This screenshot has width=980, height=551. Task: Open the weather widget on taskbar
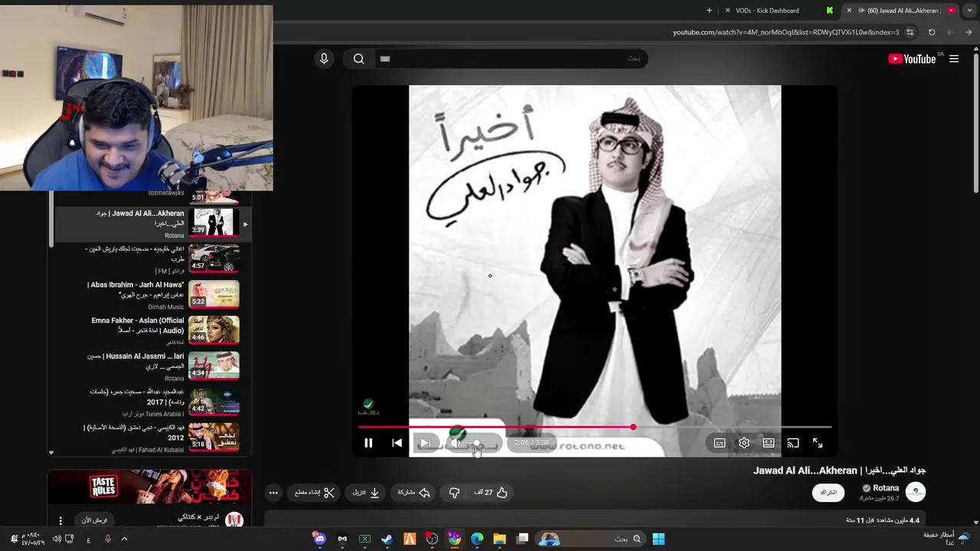(947, 538)
